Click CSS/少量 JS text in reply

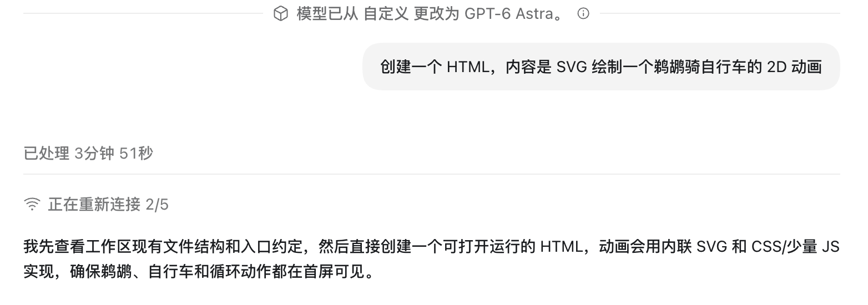(795, 246)
